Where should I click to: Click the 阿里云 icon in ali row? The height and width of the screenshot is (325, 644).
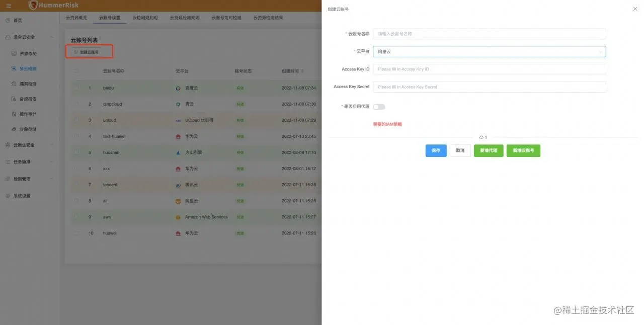[178, 201]
